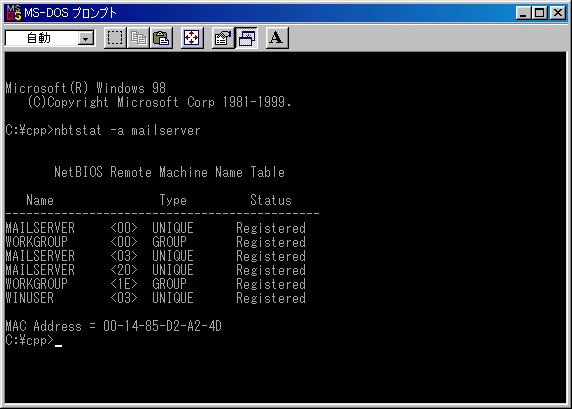Click the 自動 font size combo box
The image size is (572, 409).
[50, 38]
